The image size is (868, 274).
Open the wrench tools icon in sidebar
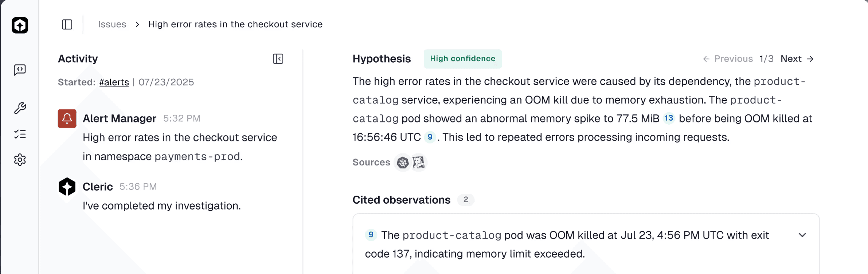click(x=20, y=108)
